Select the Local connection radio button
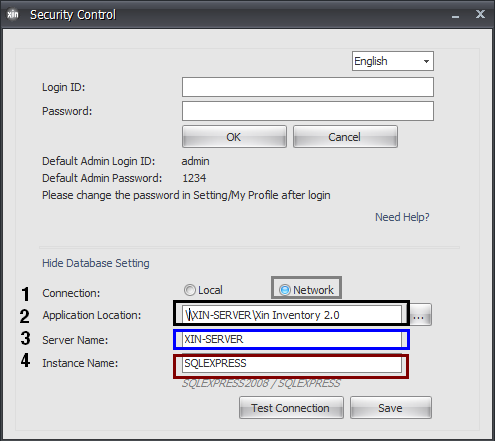Image resolution: width=495 pixels, height=441 pixels. (190, 290)
